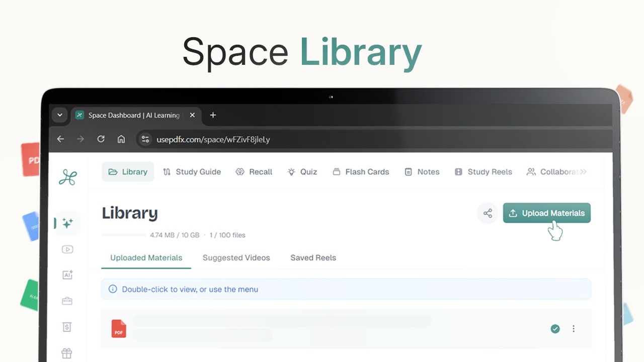This screenshot has height=362, width=644.
Task: Open the Recall tab
Action: tap(254, 171)
